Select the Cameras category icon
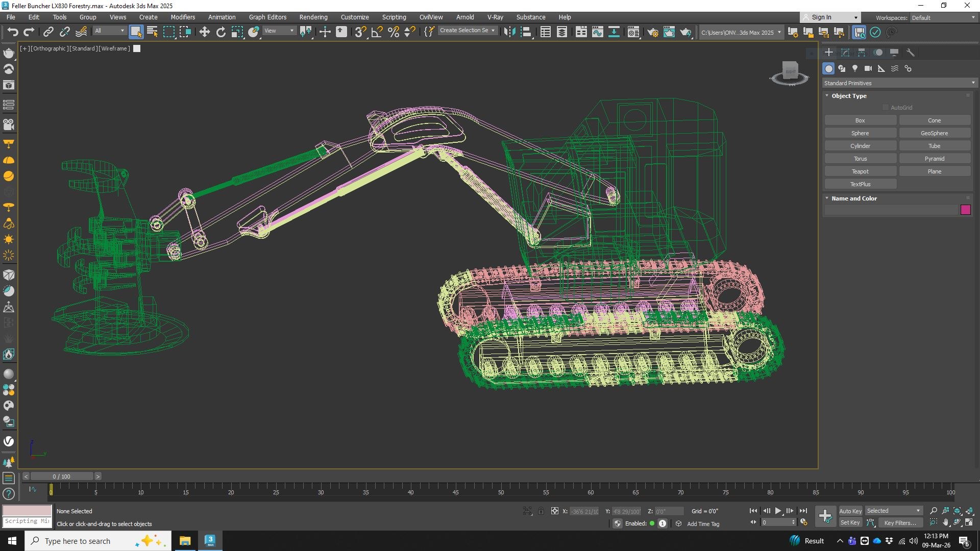The height and width of the screenshot is (551, 980). click(x=868, y=68)
